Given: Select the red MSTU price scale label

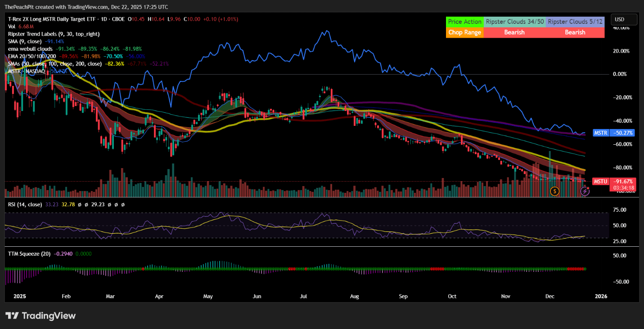Looking at the screenshot, I should pyautogui.click(x=601, y=182).
